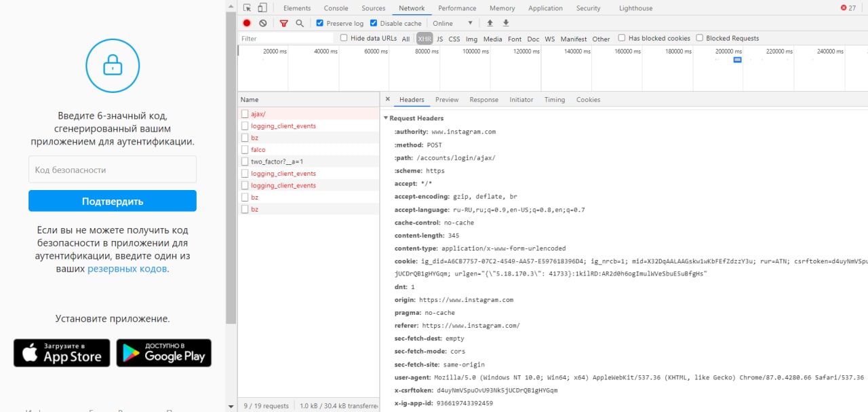Uncheck Disable cache checkbox
Viewport: 868px width, 412px height.
coord(374,23)
